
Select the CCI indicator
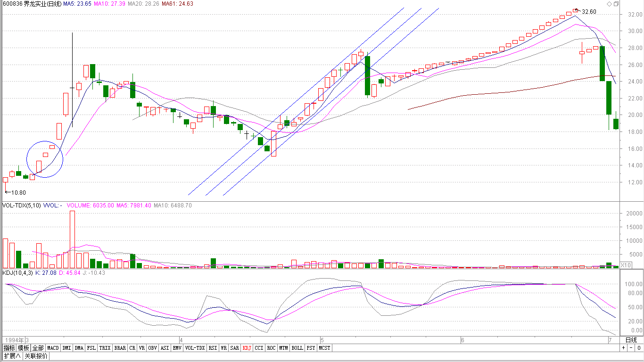point(259,348)
